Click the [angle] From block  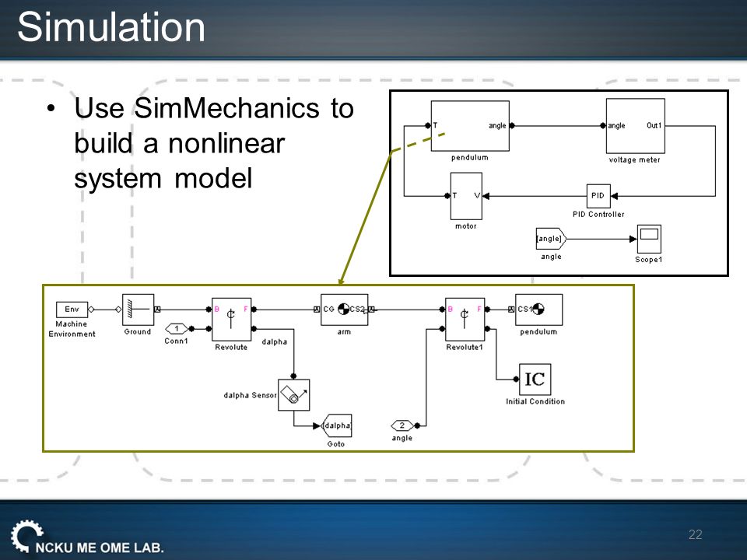pyautogui.click(x=551, y=239)
